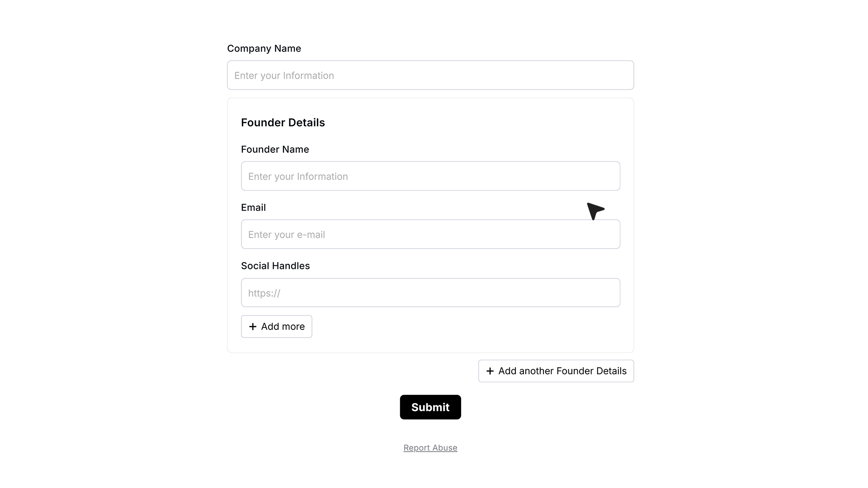This screenshot has height=488, width=868.
Task: Focus the Founder Name input field
Action: point(430,176)
